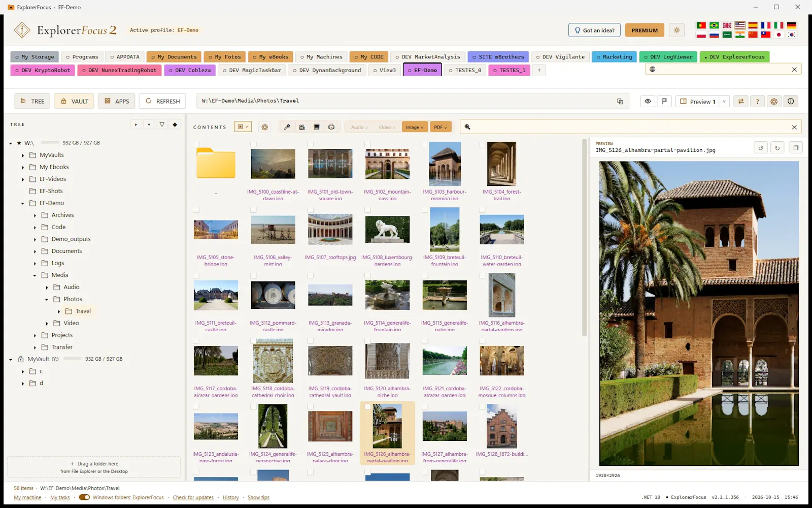The width and height of the screenshot is (812, 508).
Task: Click the Got an idea? button
Action: pos(594,30)
